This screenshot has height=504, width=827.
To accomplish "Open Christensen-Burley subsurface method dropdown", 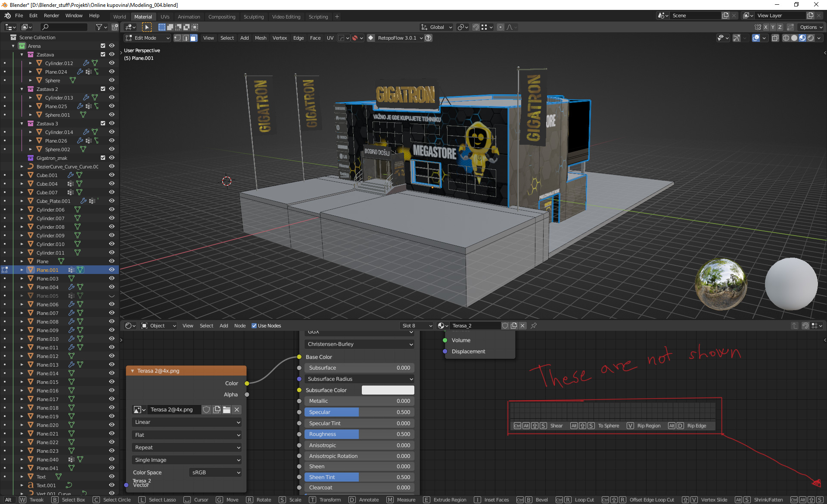I will coord(360,344).
